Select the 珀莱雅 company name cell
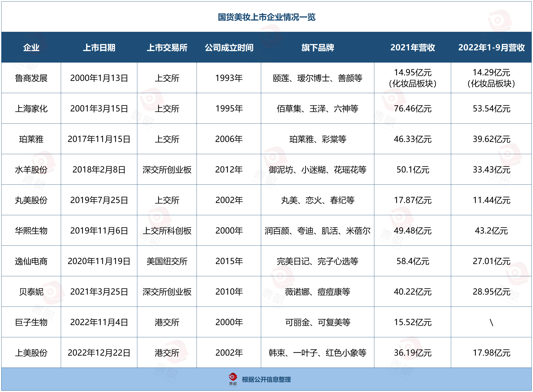533x392 pixels. click(31, 139)
